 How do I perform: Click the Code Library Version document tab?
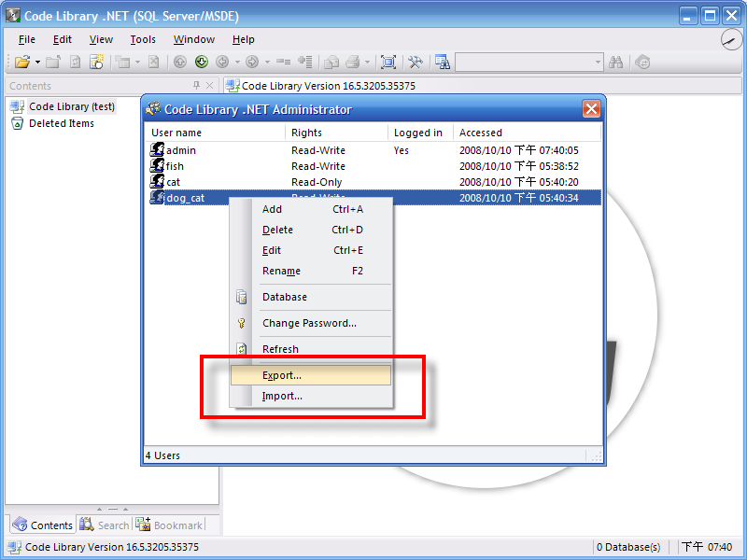320,86
